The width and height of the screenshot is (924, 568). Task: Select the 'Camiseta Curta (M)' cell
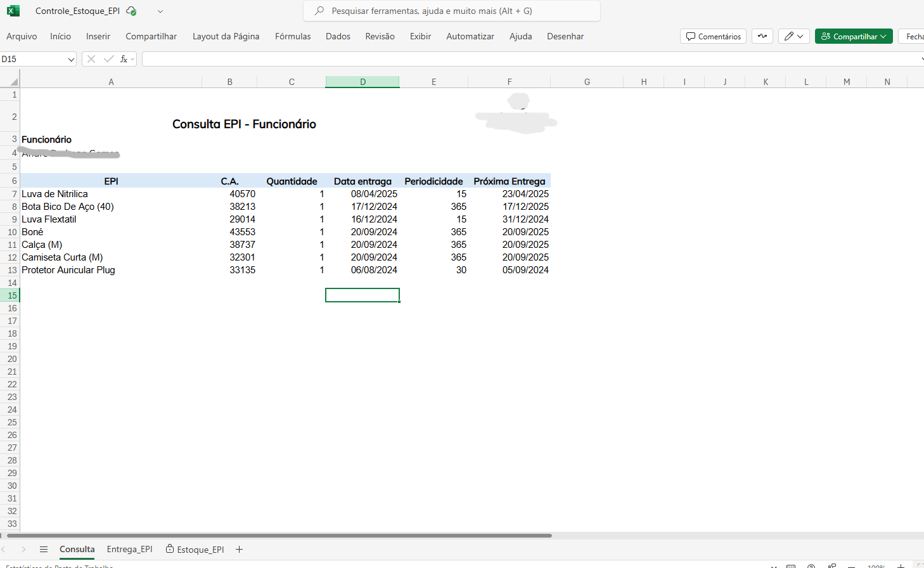(x=111, y=257)
